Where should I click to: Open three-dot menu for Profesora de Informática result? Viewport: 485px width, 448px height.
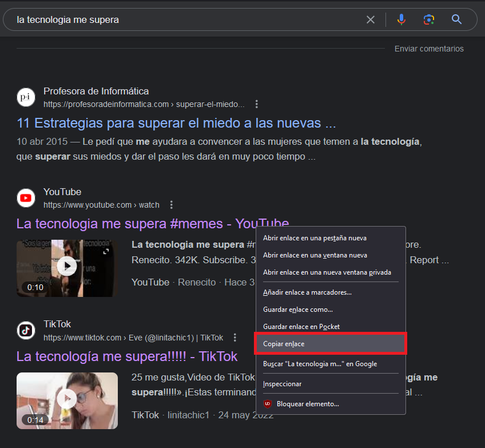click(x=256, y=104)
